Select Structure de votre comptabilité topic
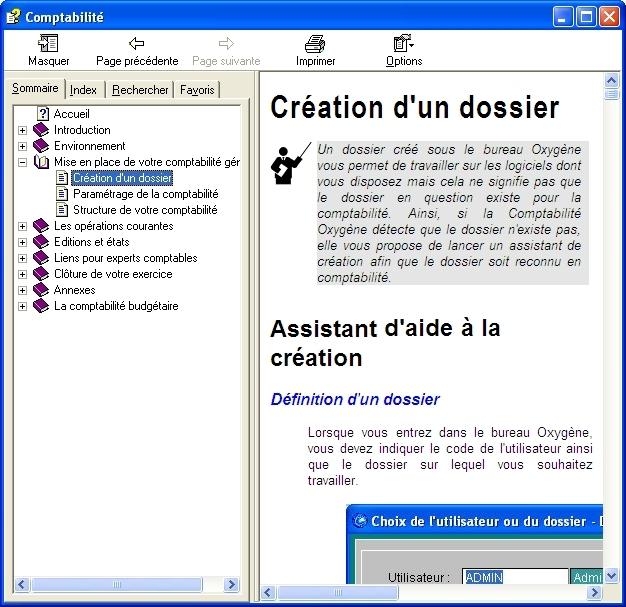Screen dimensions: 626x607 click(131, 210)
